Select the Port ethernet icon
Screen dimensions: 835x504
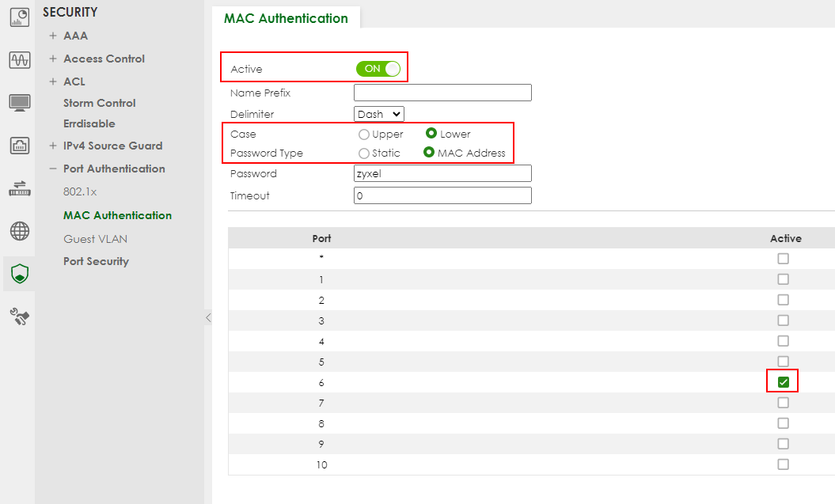pyautogui.click(x=19, y=146)
